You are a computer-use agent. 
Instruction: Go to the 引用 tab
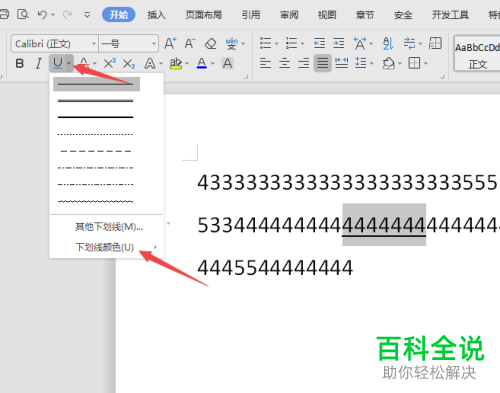(x=251, y=15)
